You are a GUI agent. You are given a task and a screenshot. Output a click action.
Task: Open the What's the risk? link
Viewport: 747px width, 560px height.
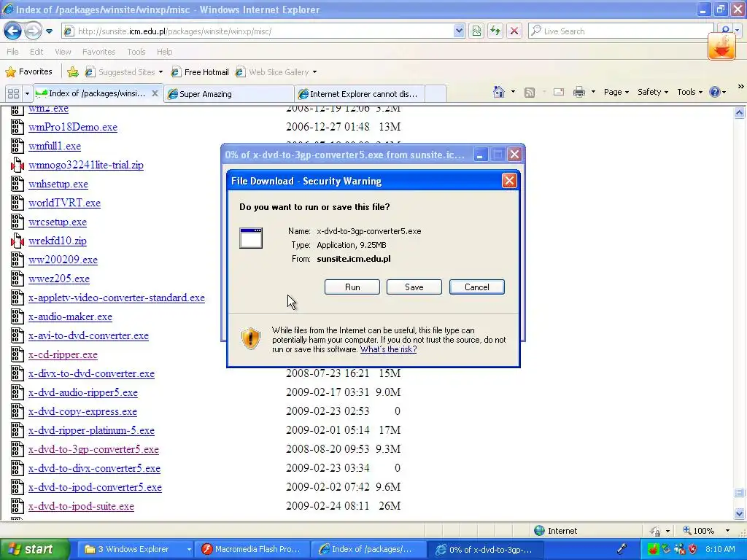coord(388,349)
